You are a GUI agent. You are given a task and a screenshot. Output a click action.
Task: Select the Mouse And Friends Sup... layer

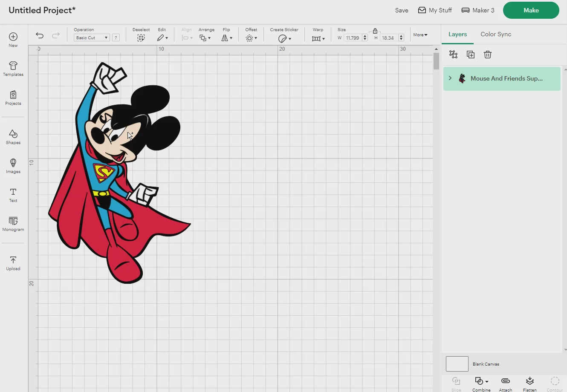[502, 78]
